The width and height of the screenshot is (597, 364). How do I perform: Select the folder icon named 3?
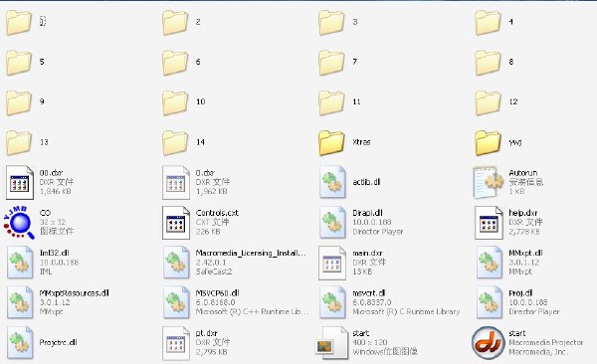coord(331,23)
